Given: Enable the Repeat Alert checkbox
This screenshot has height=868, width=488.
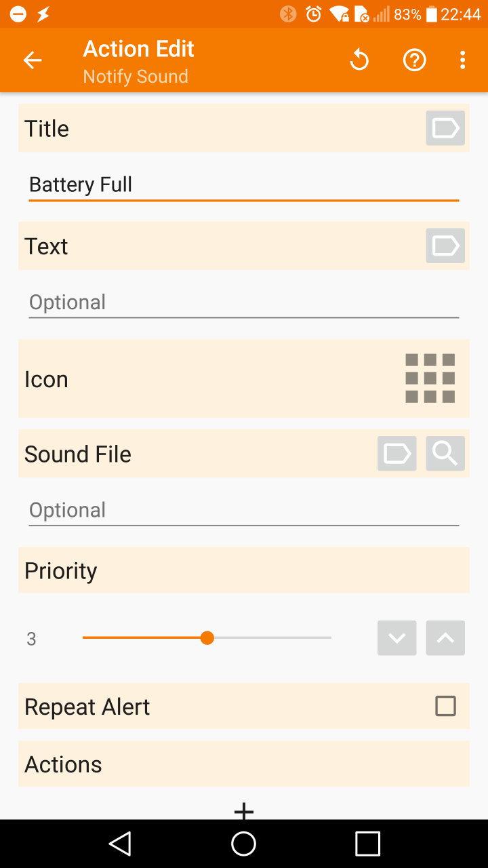Looking at the screenshot, I should [445, 706].
